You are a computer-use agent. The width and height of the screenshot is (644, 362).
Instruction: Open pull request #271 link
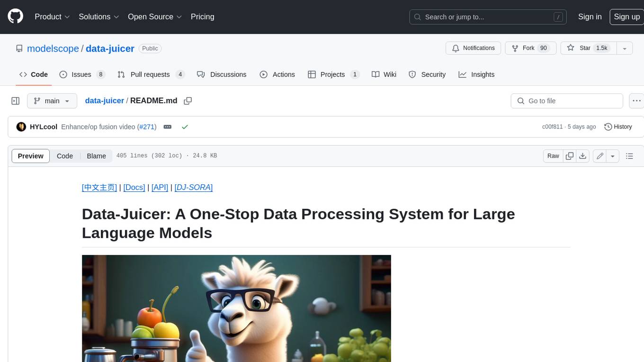click(146, 127)
